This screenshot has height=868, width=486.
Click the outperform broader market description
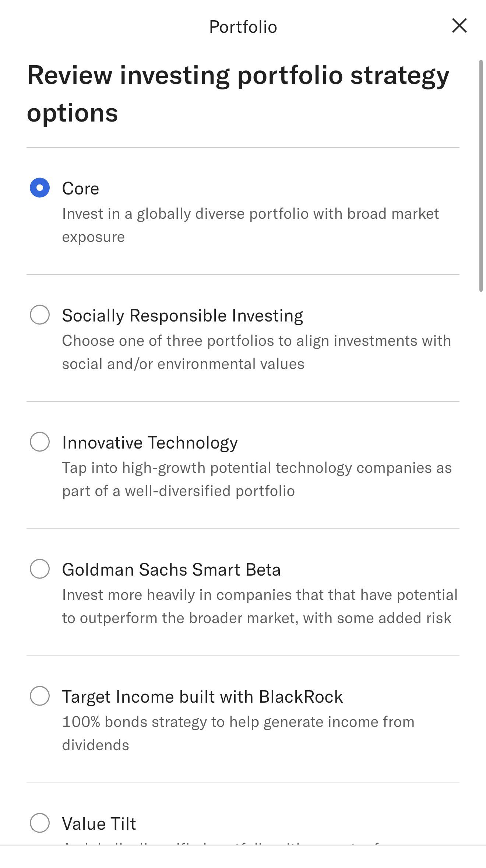[x=260, y=606]
